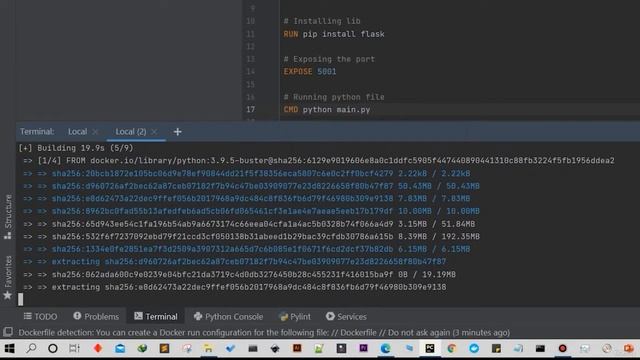The height and width of the screenshot is (360, 640).
Task: Open the Favorites side panel
Action: 8,277
